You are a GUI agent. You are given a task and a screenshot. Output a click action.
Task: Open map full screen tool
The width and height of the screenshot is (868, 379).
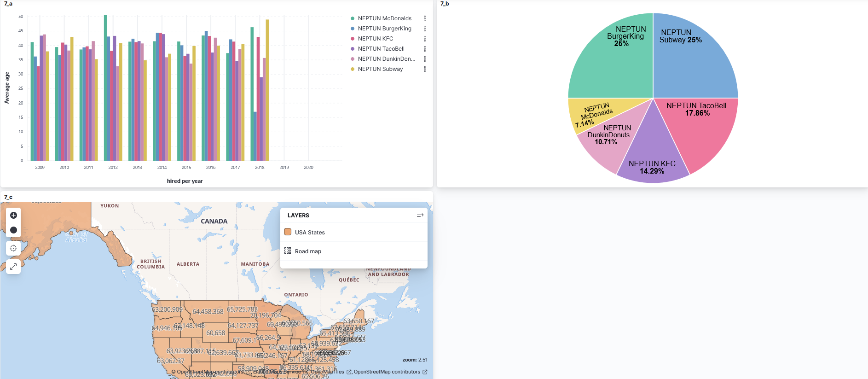pyautogui.click(x=13, y=266)
